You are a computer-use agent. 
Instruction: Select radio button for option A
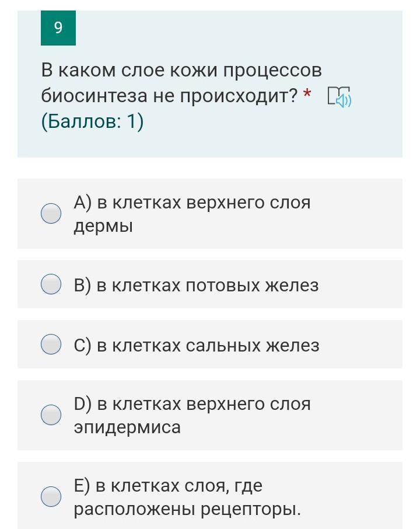coord(51,213)
